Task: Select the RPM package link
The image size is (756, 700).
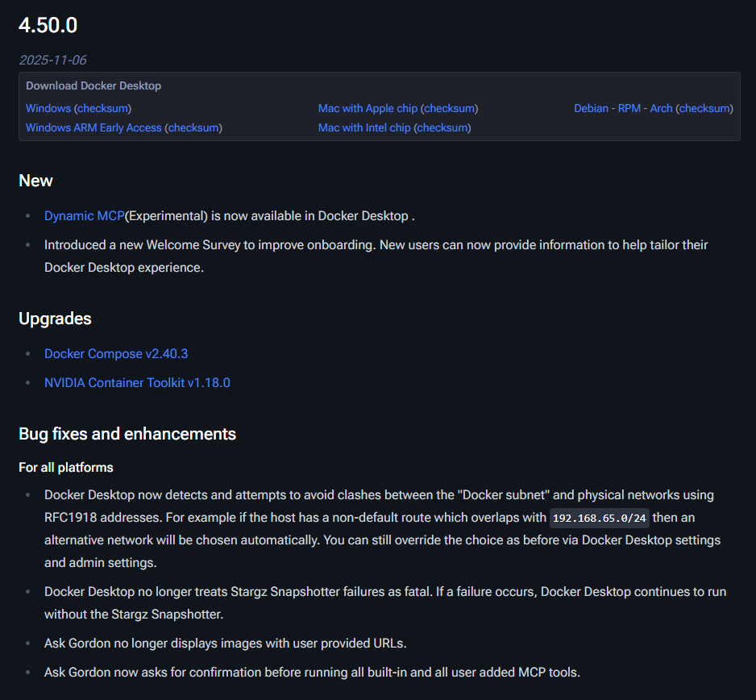Action: coord(629,108)
